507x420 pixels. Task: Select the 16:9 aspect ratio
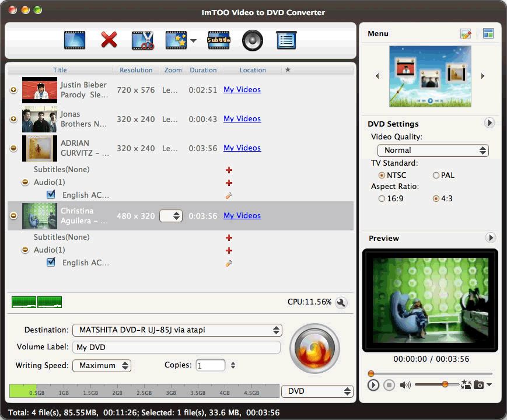click(x=382, y=198)
